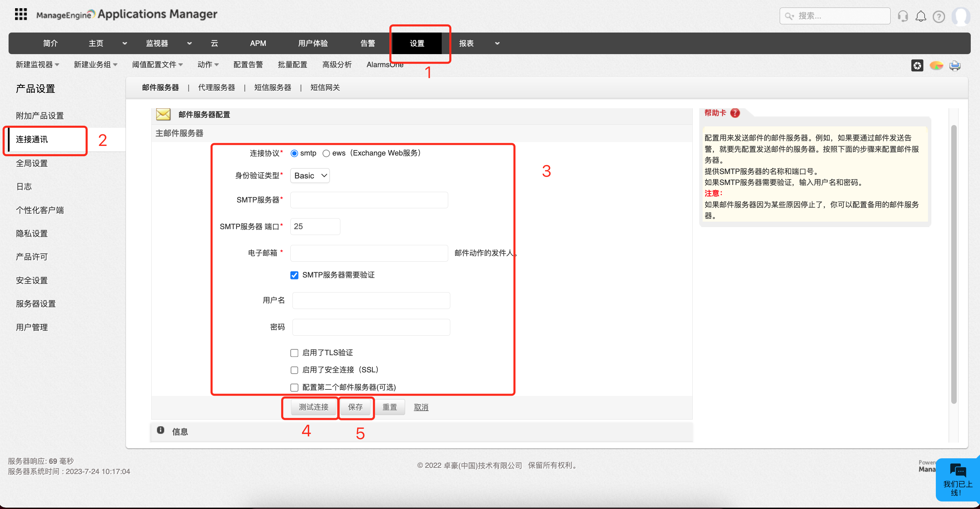Click the dark snapshot icon at right
This screenshot has height=509, width=980.
[x=917, y=65]
